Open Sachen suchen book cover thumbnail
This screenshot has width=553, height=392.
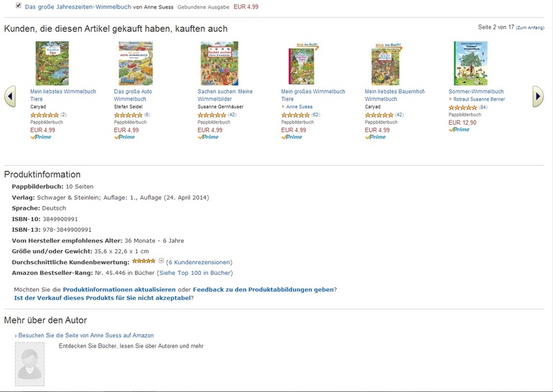tap(219, 63)
